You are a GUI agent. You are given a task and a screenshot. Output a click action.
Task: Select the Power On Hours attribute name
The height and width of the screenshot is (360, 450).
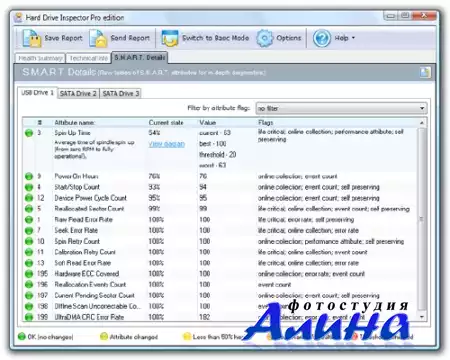coord(76,176)
